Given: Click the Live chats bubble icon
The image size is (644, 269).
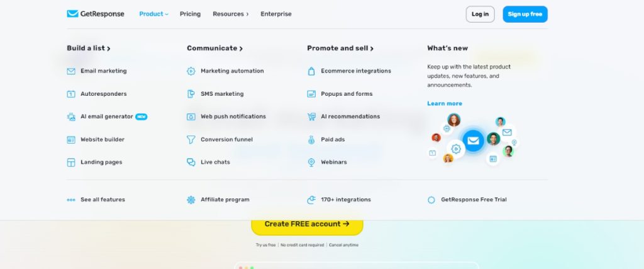Looking at the screenshot, I should click(191, 162).
